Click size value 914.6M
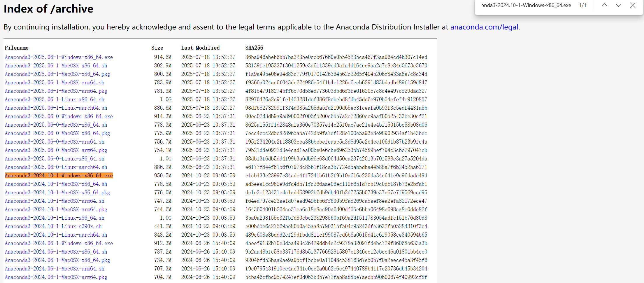Viewport: 644px width, 283px height. 163,57
